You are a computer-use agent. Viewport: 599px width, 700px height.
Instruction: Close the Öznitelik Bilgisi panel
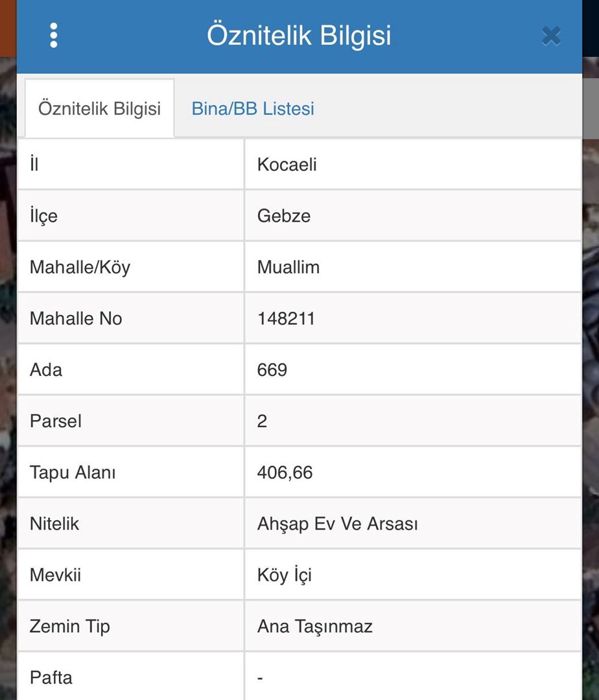point(551,36)
